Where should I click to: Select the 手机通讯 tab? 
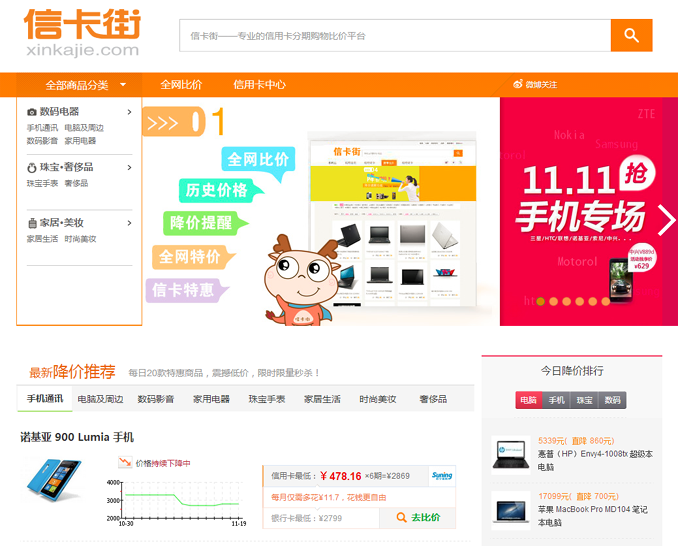click(45, 399)
